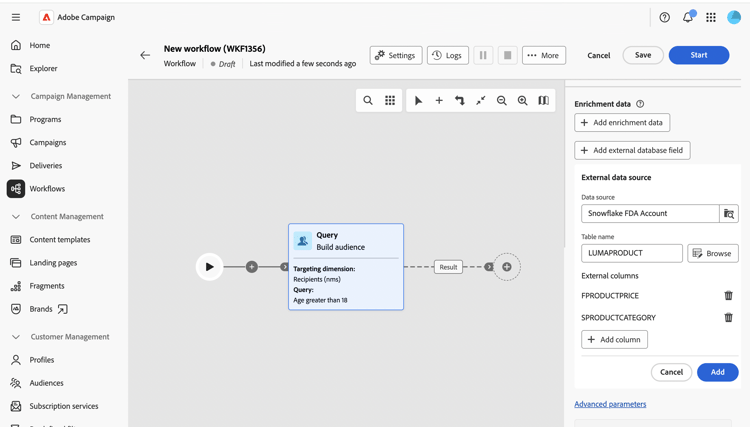Screen dimensions: 750x427
Task: Browse for a table name
Action: pyautogui.click(x=713, y=253)
